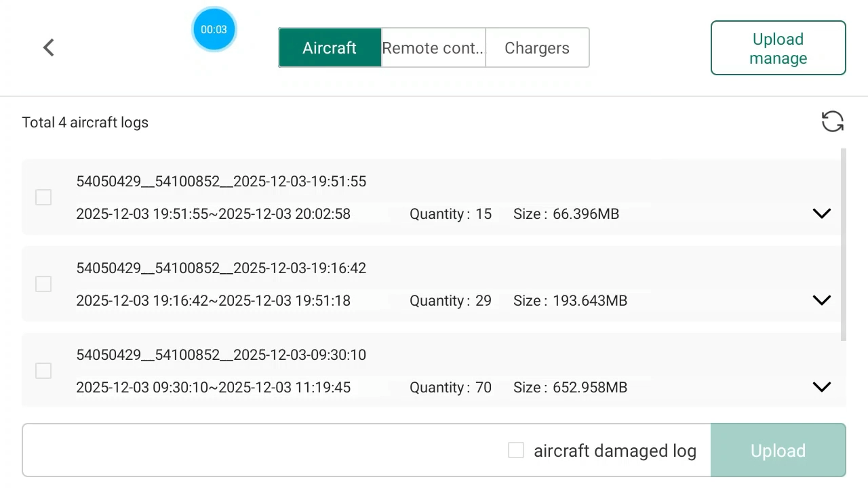
Task: Tap the blue 00:03 recording timer bubble
Action: coord(214,30)
